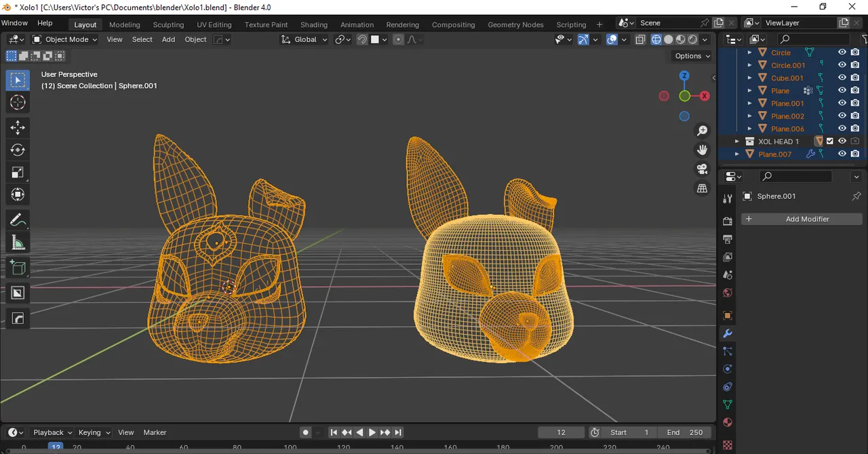Open the viewport Options dropdown
The height and width of the screenshot is (454, 868).
pyautogui.click(x=692, y=56)
